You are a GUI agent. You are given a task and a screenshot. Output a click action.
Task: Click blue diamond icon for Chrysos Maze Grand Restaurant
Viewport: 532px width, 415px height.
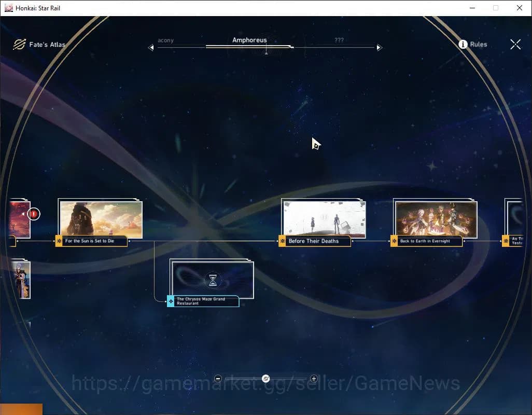[x=171, y=301]
